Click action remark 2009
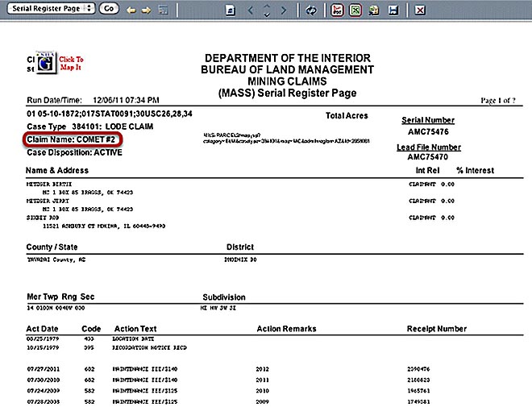This screenshot has width=532, height=407. [x=262, y=401]
